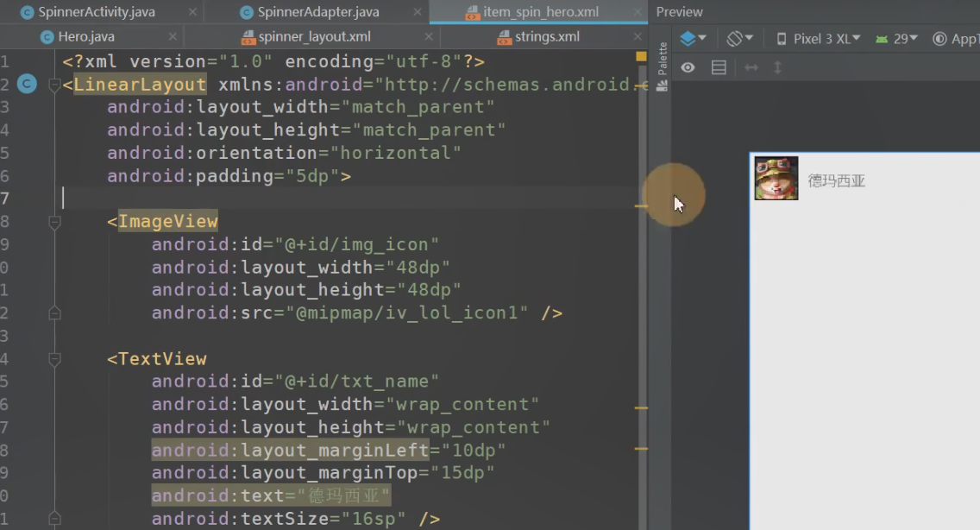Viewport: 980px width, 530px height.
Task: Collapse the ImageView tag fold marker
Action: coord(55,222)
